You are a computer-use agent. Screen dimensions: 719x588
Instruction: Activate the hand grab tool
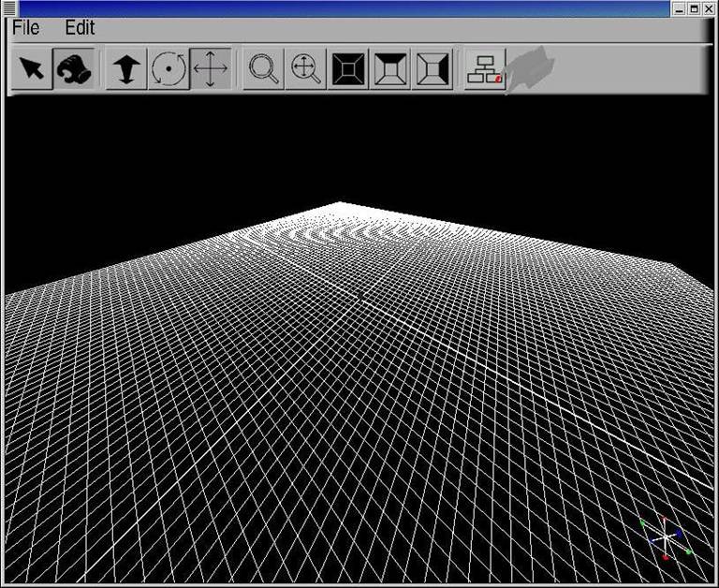coord(74,68)
